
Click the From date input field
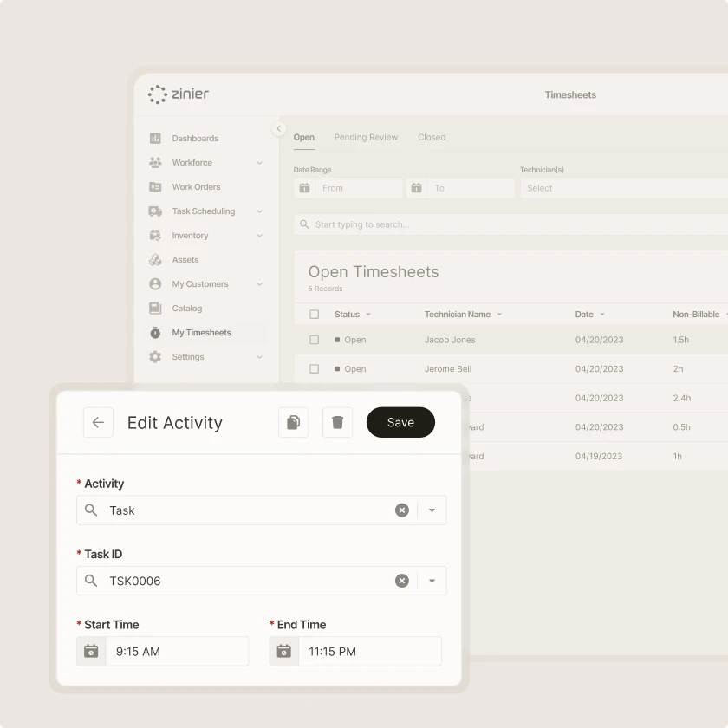pyautogui.click(x=359, y=188)
